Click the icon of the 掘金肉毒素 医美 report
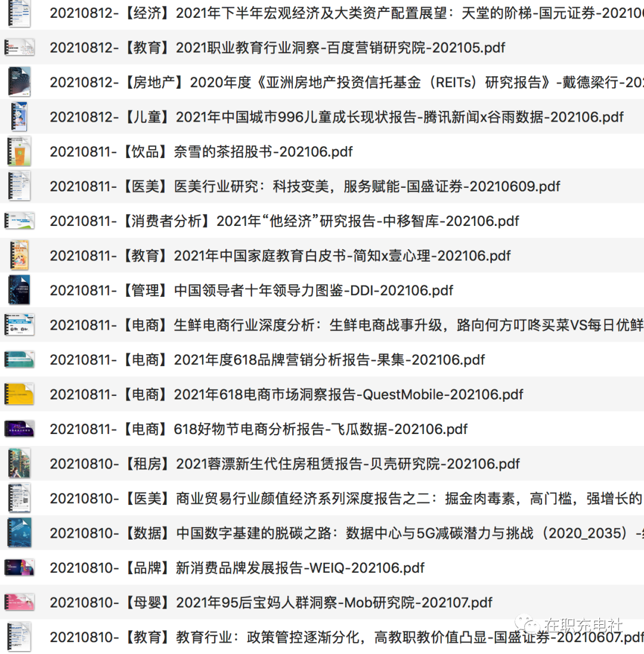This screenshot has width=644, height=654. pyautogui.click(x=19, y=498)
